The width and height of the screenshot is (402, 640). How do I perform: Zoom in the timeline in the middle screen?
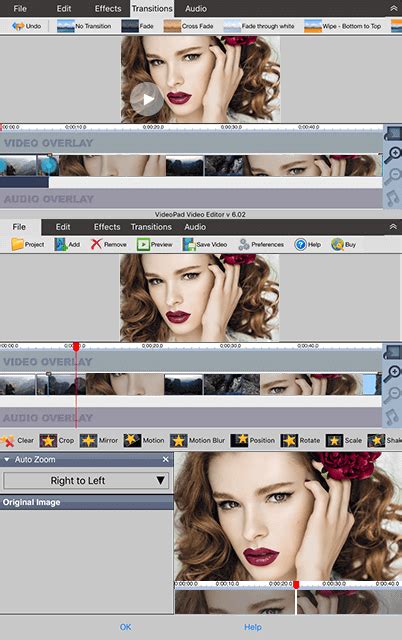pos(393,373)
